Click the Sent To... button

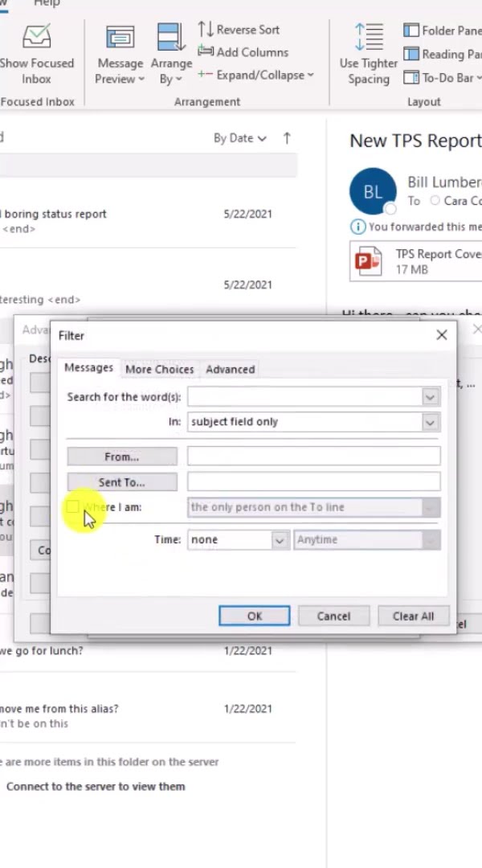click(122, 482)
